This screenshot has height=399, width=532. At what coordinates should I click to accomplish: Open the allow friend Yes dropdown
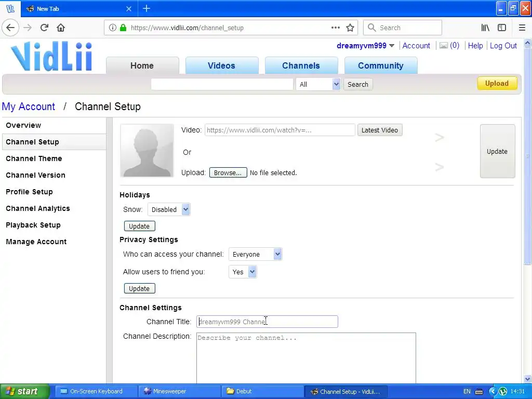[243, 272]
